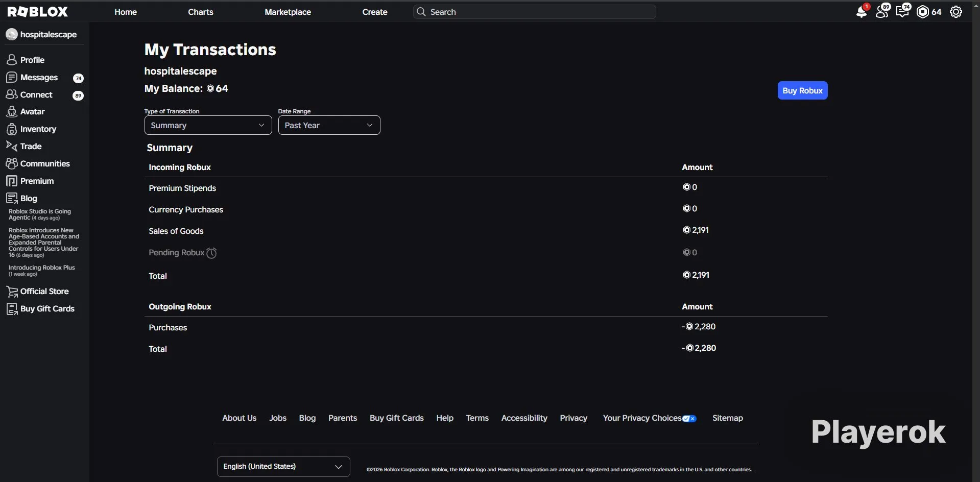Click the Avatar sidebar icon
This screenshot has height=482, width=980.
point(12,111)
